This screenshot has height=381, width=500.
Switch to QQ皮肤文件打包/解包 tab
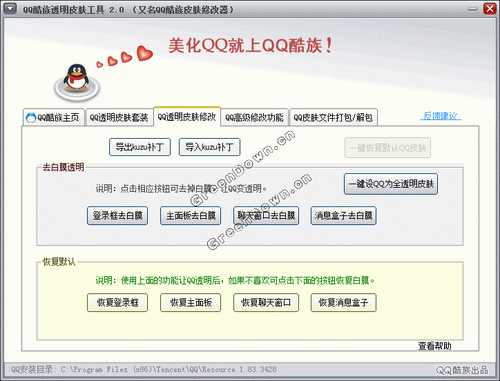pos(333,117)
